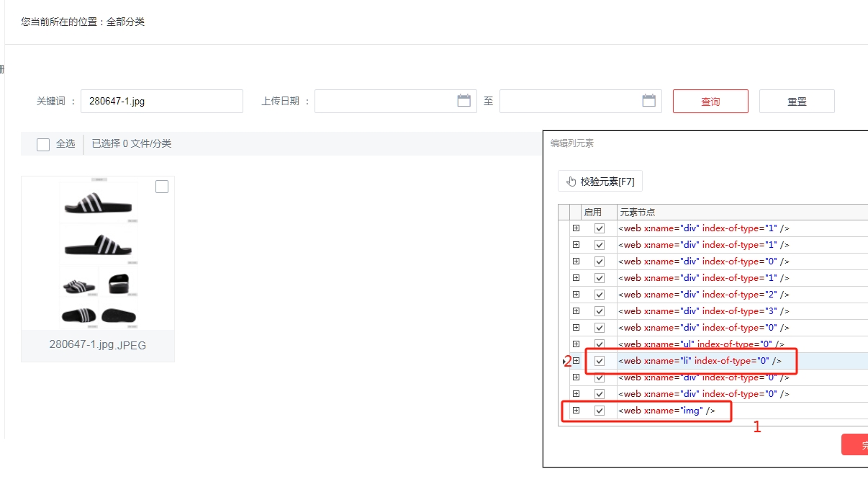Open the upload start date calendar icon
This screenshot has height=492, width=868.
pos(464,101)
